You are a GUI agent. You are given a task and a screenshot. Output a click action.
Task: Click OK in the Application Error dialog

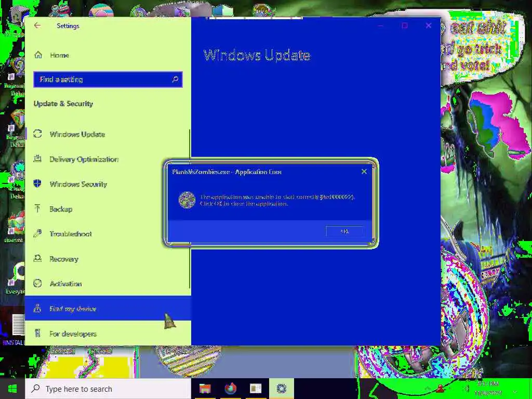[x=345, y=231]
